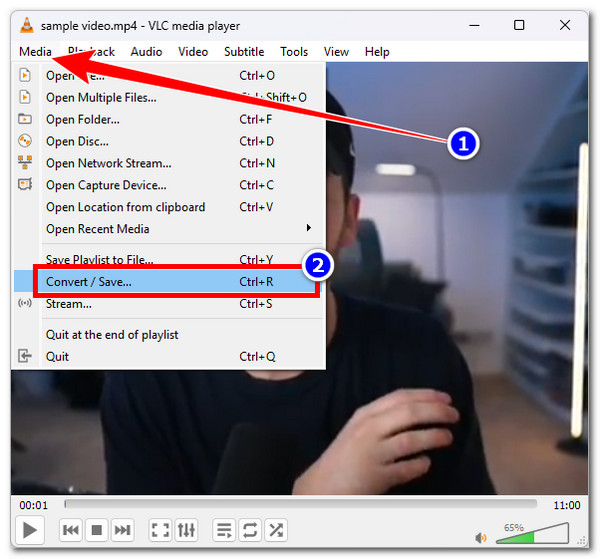Close the VLC media player window
This screenshot has width=600, height=559.
pyautogui.click(x=565, y=25)
